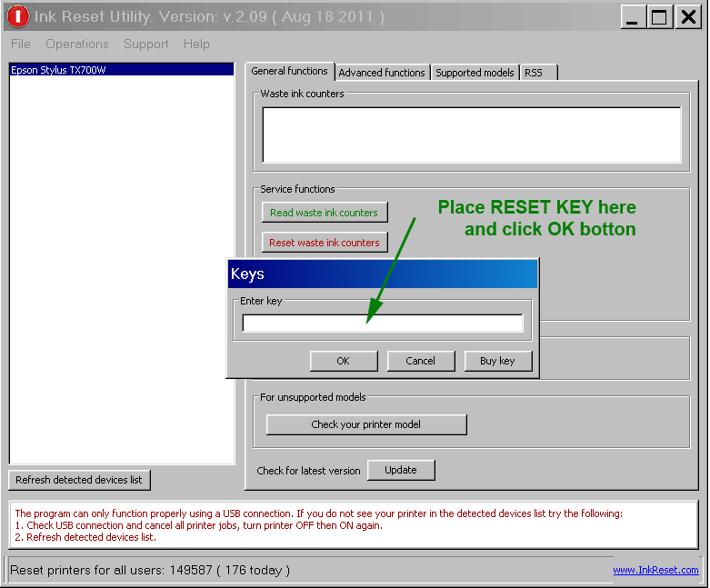Switch to Advanced functions tab
The height and width of the screenshot is (588, 710).
[x=382, y=73]
